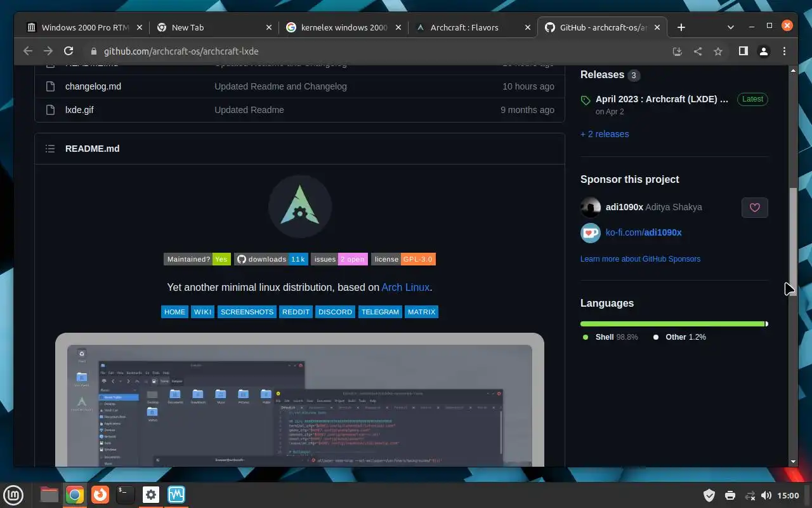Click the ko-fi cup icon
The height and width of the screenshot is (508, 812).
click(591, 232)
